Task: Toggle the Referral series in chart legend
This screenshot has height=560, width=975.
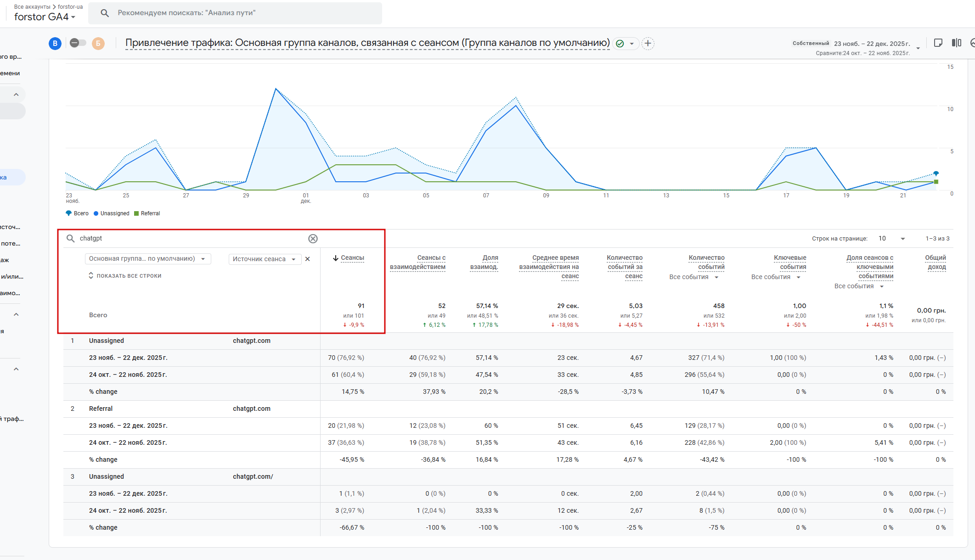Action: (x=147, y=213)
